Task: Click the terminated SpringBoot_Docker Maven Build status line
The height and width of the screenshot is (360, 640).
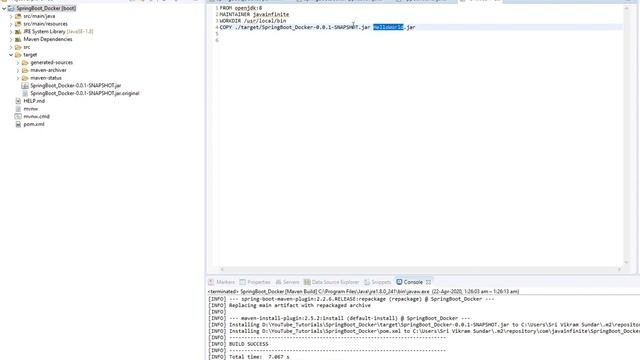Action: click(363, 291)
